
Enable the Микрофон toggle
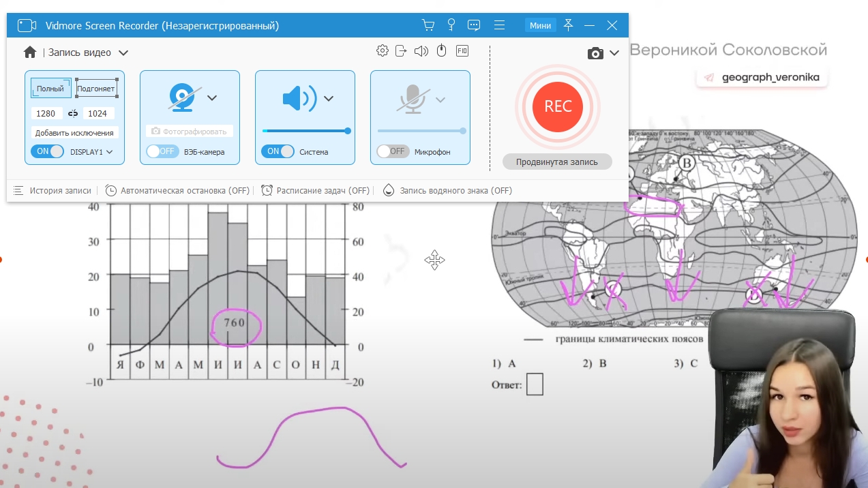coord(393,151)
